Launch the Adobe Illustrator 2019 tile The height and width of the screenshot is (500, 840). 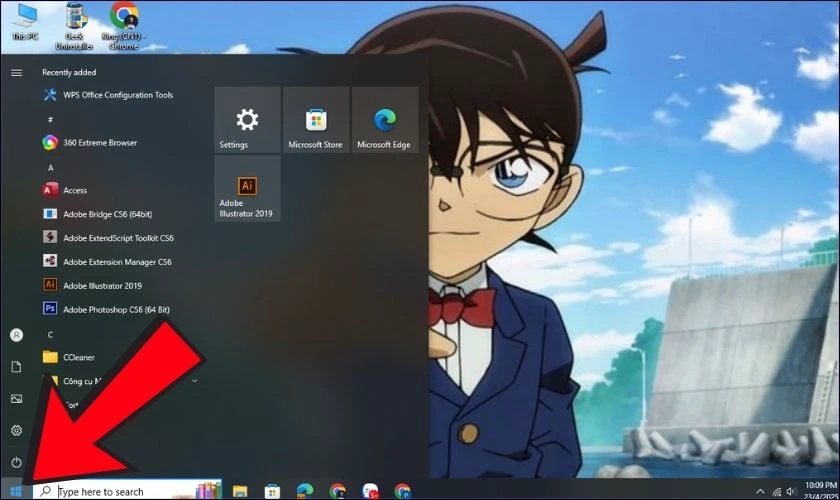click(x=247, y=189)
